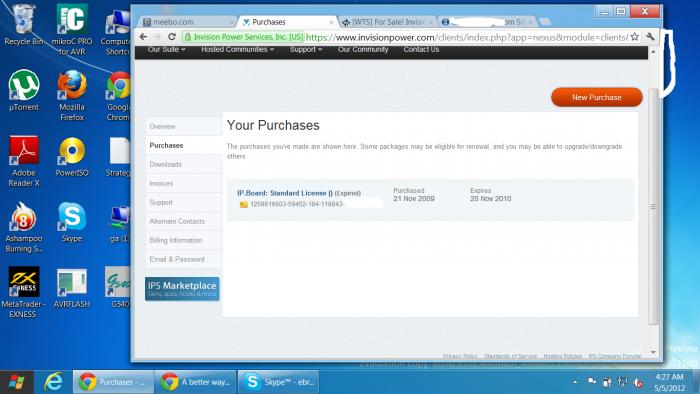The height and width of the screenshot is (394, 700).
Task: Launch mikroC PRO for AVR shortcut
Action: (x=72, y=29)
